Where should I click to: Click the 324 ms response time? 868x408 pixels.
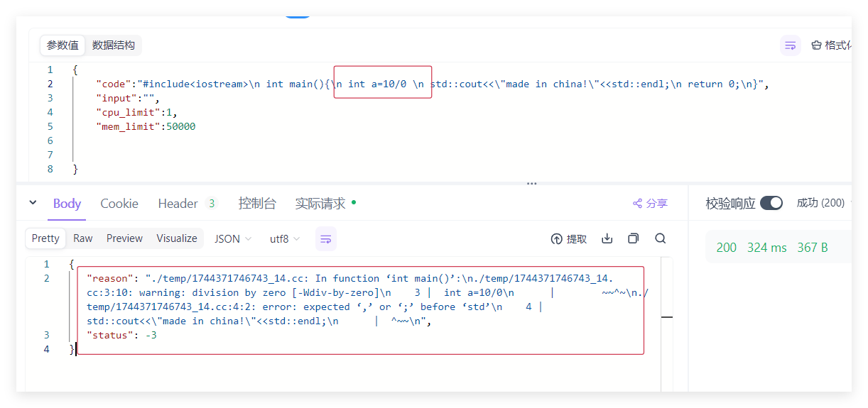(767, 248)
